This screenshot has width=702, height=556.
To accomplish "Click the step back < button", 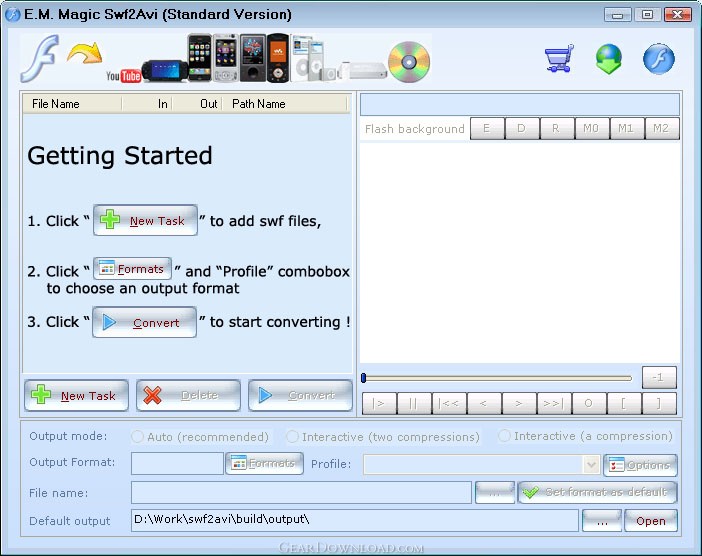I will (484, 403).
